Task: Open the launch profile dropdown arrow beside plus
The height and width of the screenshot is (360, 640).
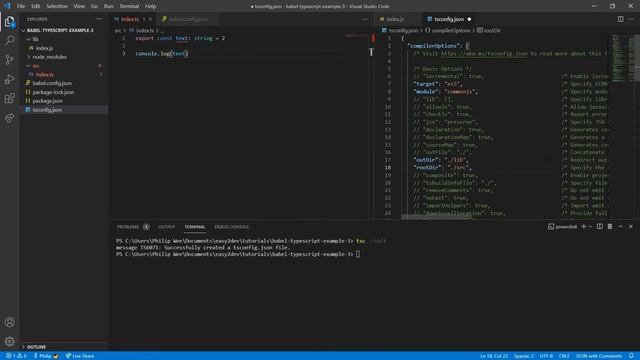Action: coord(590,227)
